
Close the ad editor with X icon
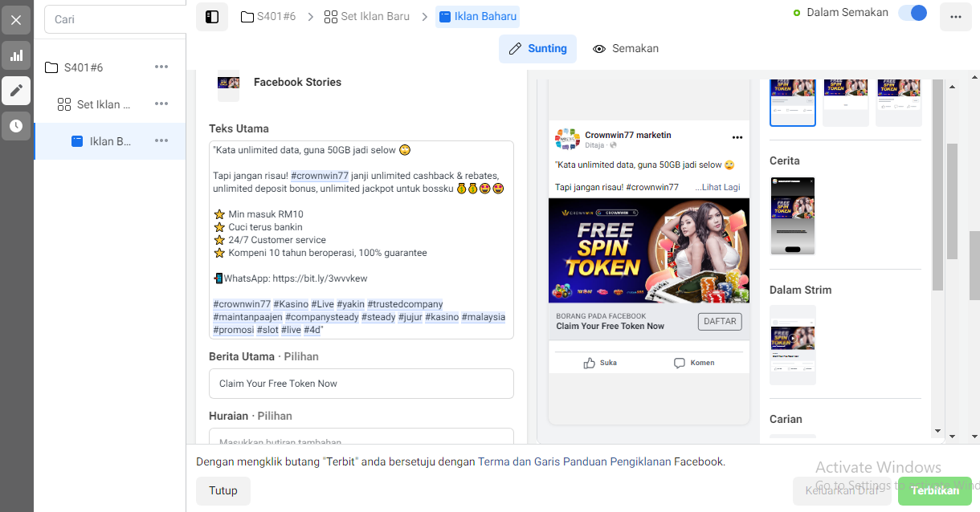click(x=16, y=20)
